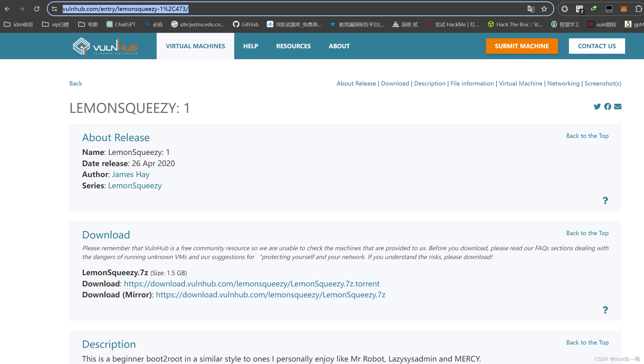Open the RESOURCES menu tab
This screenshot has width=644, height=364.
(x=293, y=46)
